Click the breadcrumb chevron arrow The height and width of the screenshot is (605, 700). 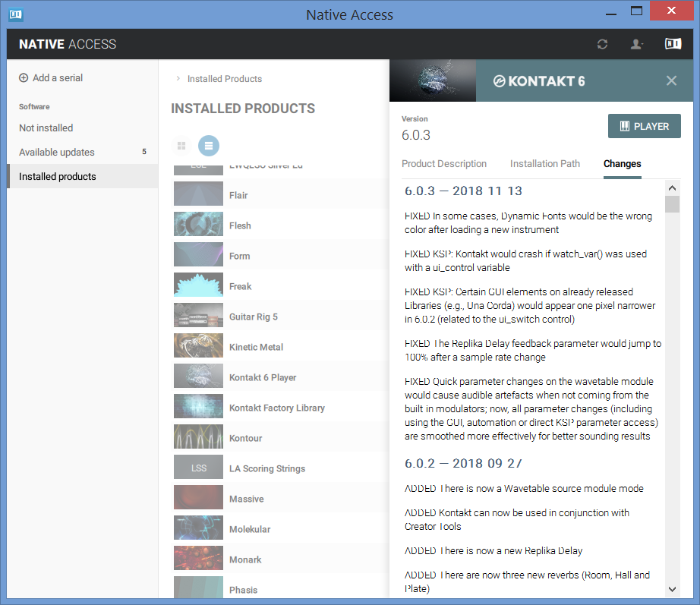[x=178, y=79]
